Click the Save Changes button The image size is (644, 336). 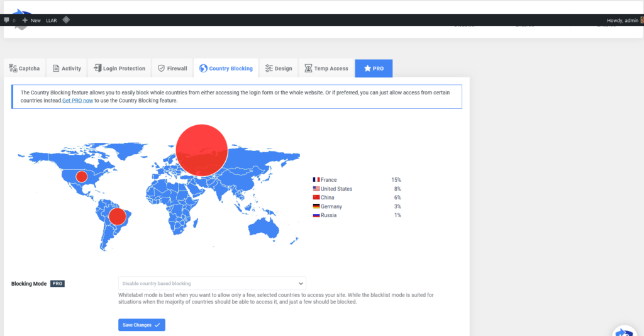click(x=142, y=325)
